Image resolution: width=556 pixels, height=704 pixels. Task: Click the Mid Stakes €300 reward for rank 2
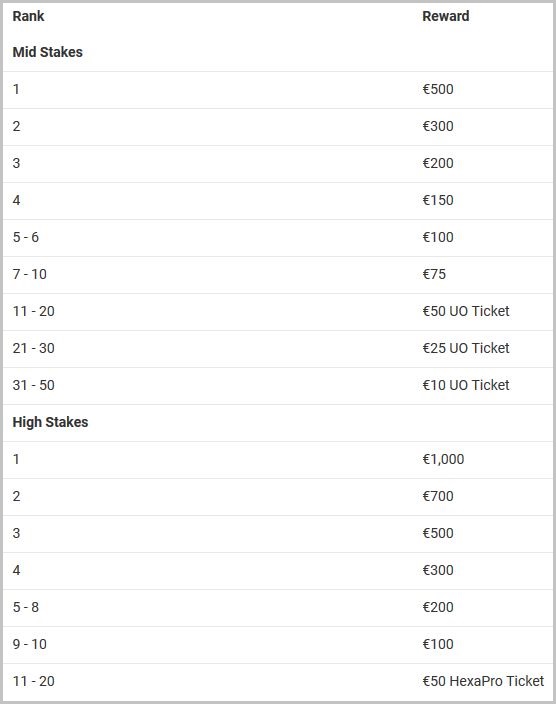tap(438, 126)
